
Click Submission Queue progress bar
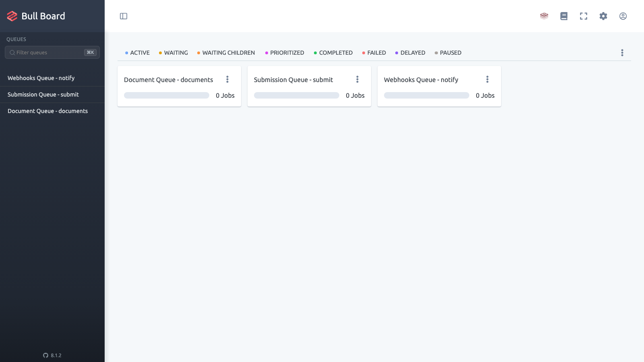297,95
